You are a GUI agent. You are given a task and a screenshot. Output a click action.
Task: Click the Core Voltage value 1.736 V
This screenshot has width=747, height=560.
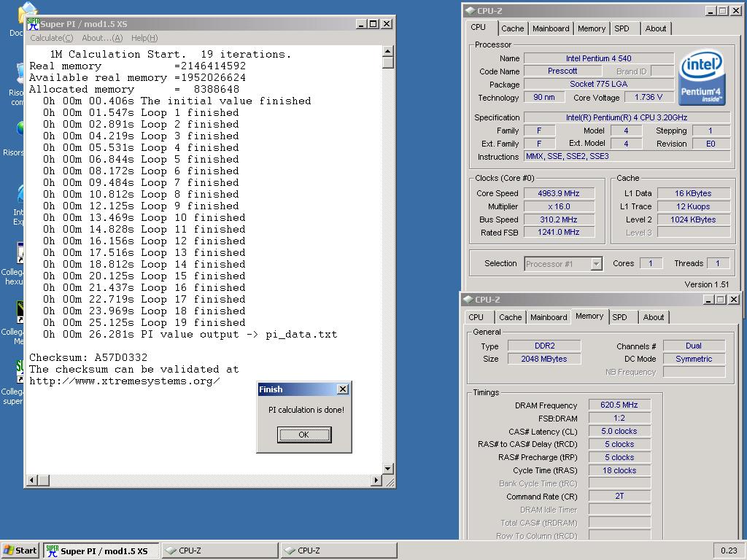pyautogui.click(x=649, y=97)
